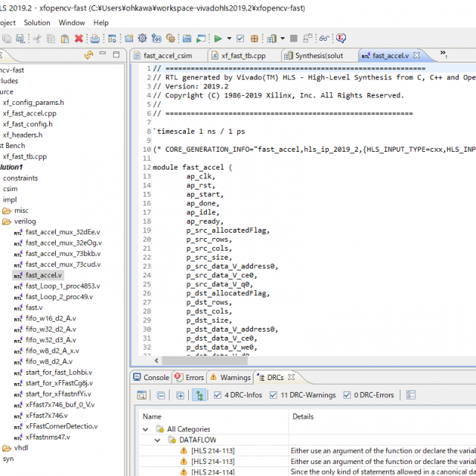Image resolution: width=476 pixels, height=476 pixels.
Task: Open xFFastCornerDetectio.v file in verilog folder
Action: coord(60,426)
